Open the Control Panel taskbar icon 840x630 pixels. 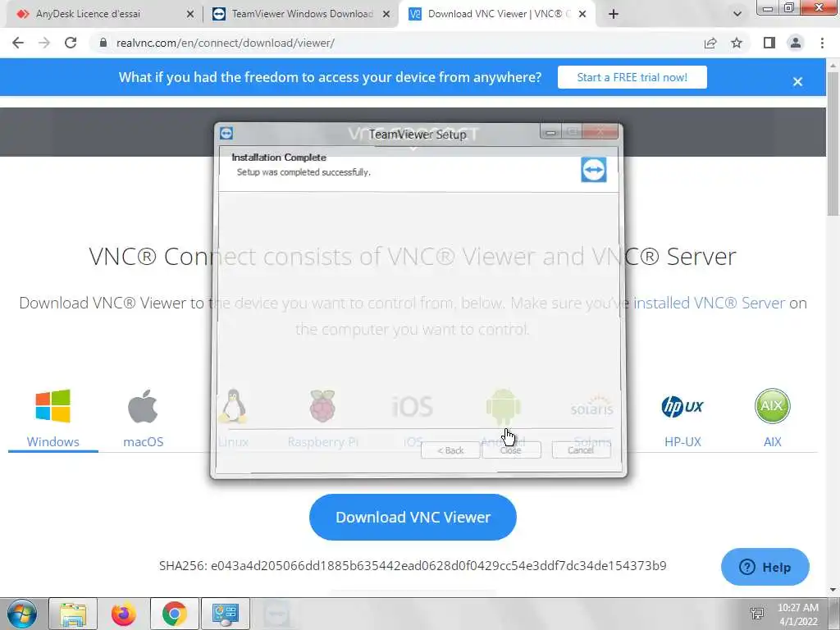click(x=226, y=614)
